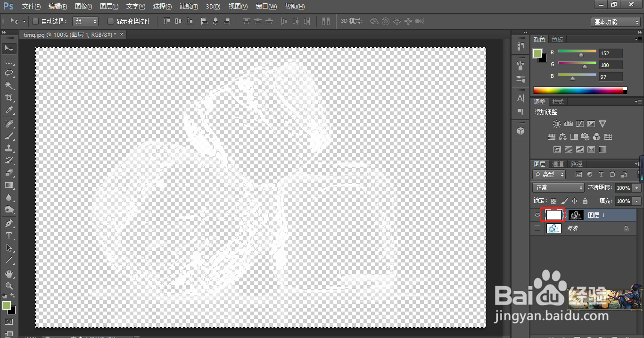Select the Brush tool
This screenshot has height=338, width=644.
pyautogui.click(x=9, y=136)
